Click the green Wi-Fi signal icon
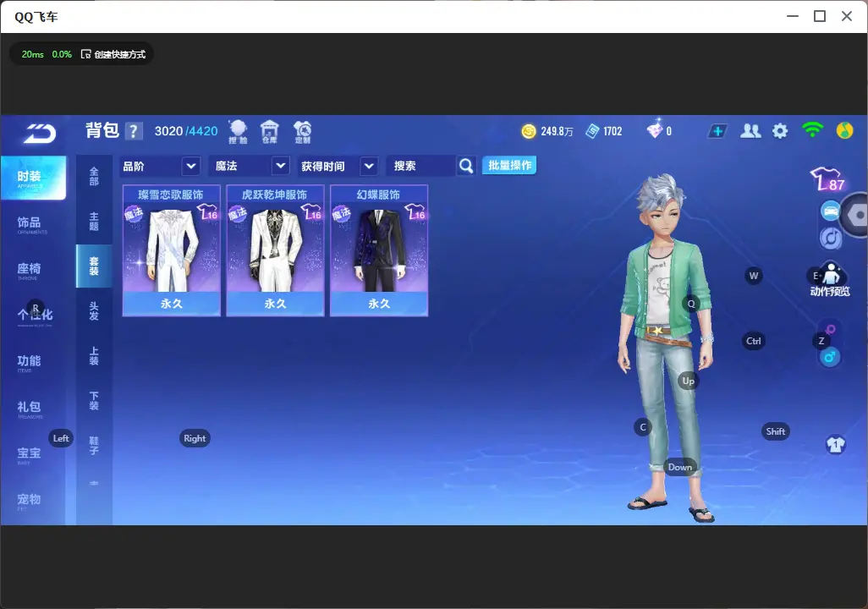Screen dimensions: 868x609 click(x=812, y=130)
